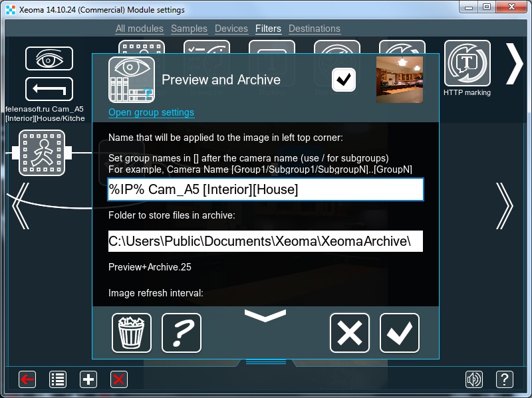
Task: Click the 'felenasoft.ru Cam_A5' camera label
Action: click(45, 109)
